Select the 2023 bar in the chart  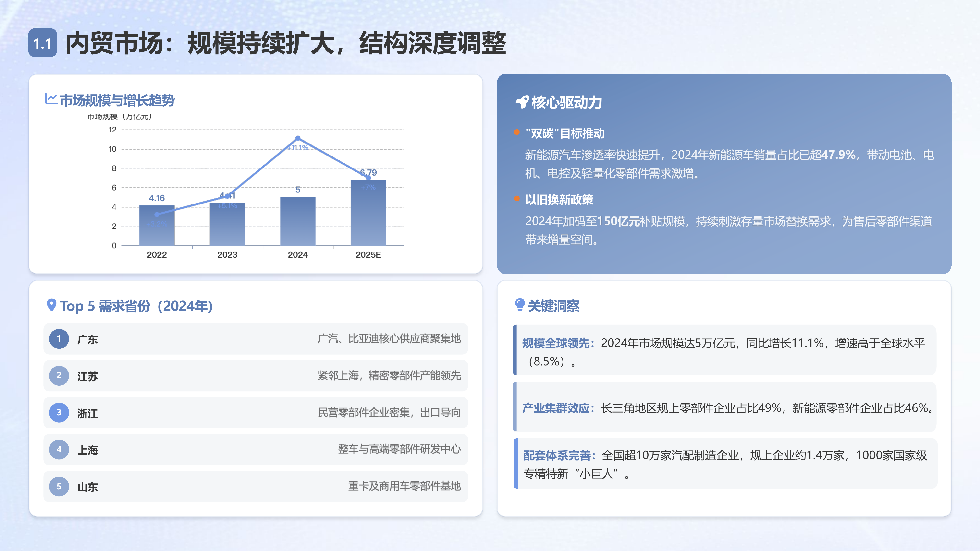(x=227, y=224)
